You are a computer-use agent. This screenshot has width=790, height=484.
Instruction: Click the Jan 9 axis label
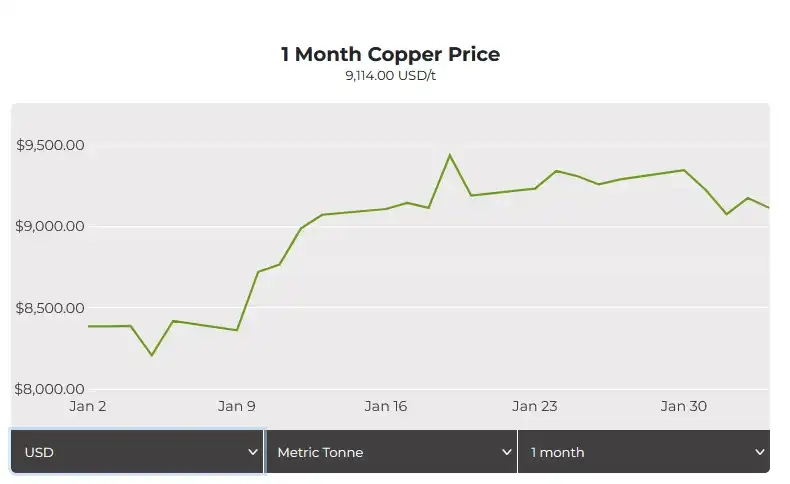coord(236,406)
